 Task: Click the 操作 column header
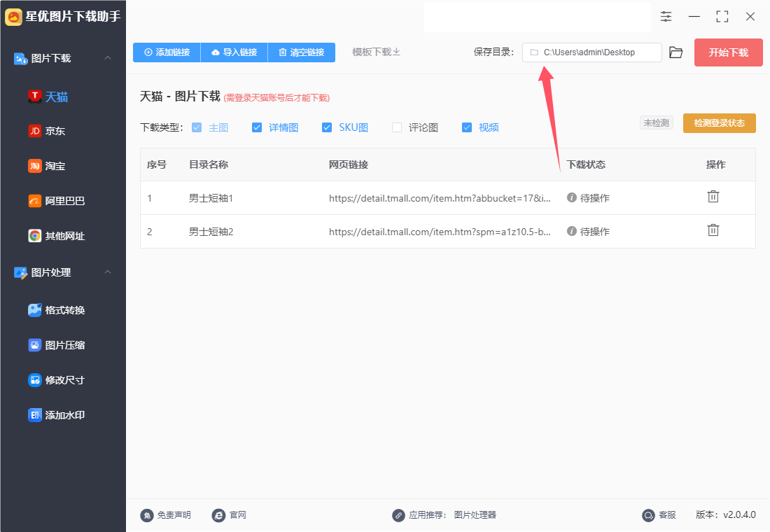(716, 164)
